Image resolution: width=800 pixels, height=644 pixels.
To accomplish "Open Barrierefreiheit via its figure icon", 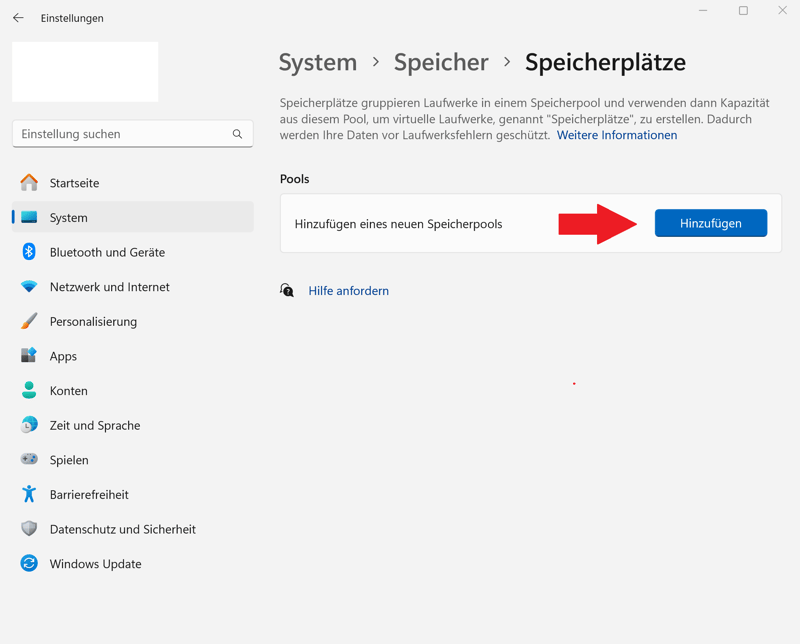I will point(29,494).
